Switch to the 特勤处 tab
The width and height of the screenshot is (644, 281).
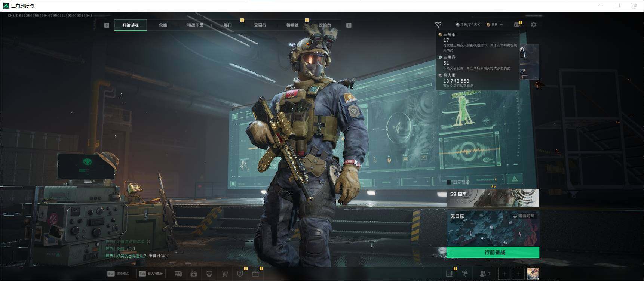pyautogui.click(x=292, y=25)
